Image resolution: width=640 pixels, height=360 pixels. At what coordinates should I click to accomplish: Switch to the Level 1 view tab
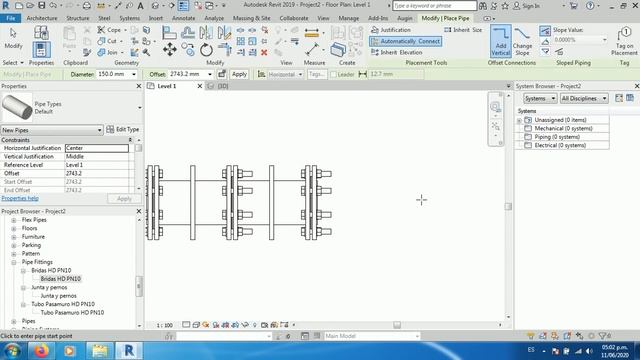click(x=167, y=86)
